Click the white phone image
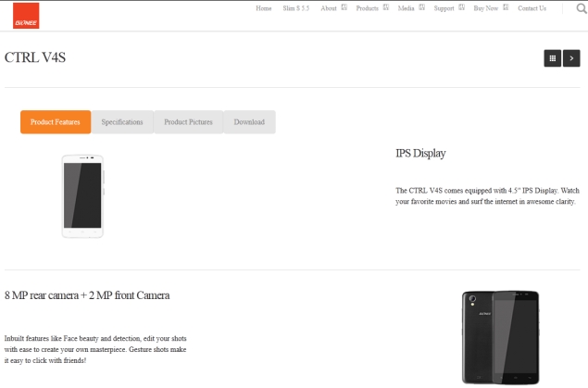 [82, 196]
